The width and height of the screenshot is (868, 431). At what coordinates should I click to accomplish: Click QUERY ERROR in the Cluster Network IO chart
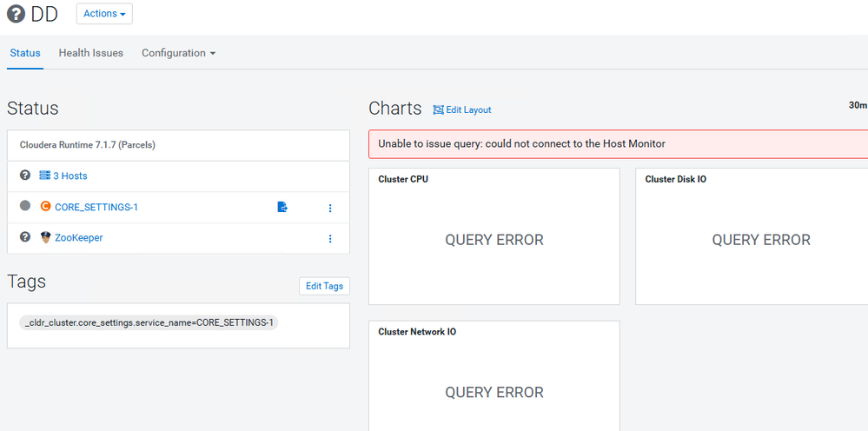pos(494,392)
